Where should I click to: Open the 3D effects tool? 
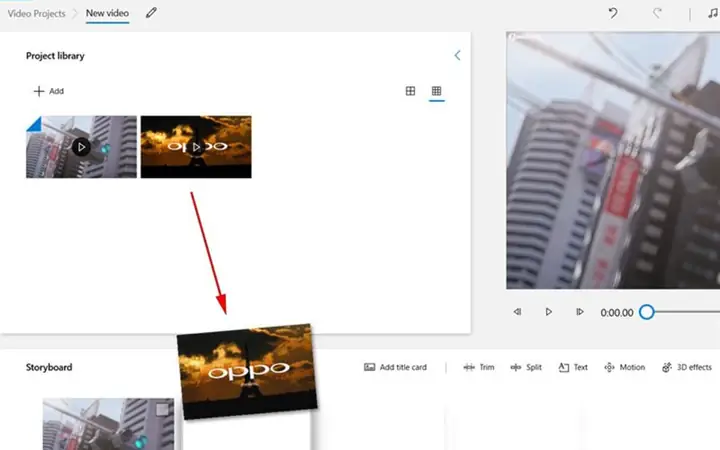click(x=686, y=367)
